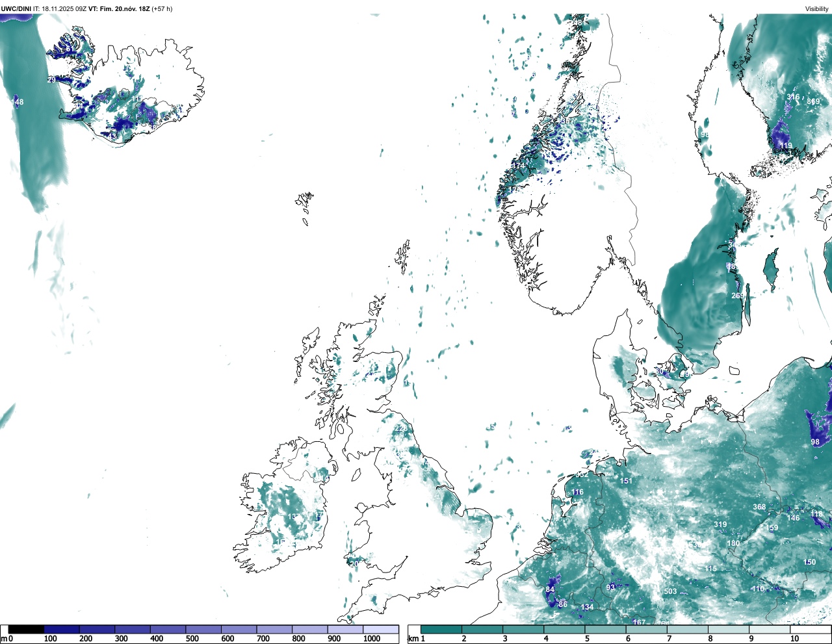
Task: Click the "10" label on the km scale
Action: tap(794, 639)
